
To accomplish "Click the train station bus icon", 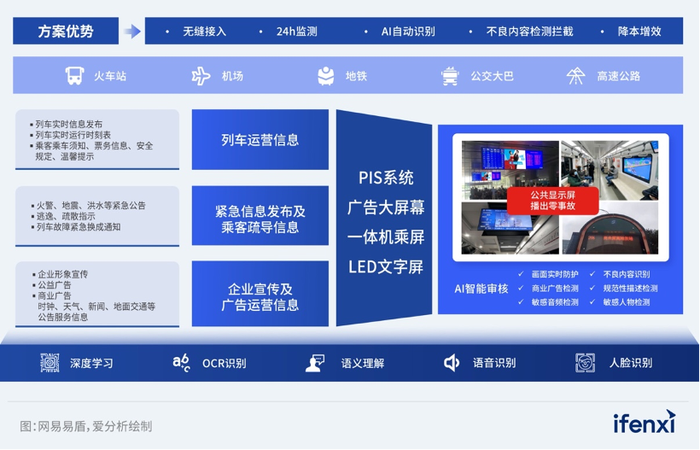I will 75,76.
